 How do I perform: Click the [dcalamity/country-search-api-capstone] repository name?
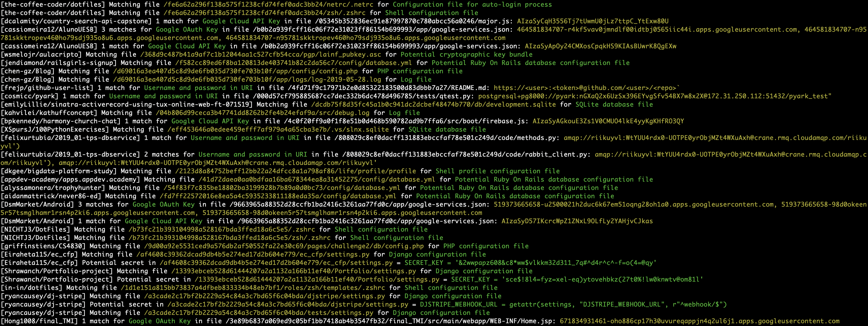76,21
